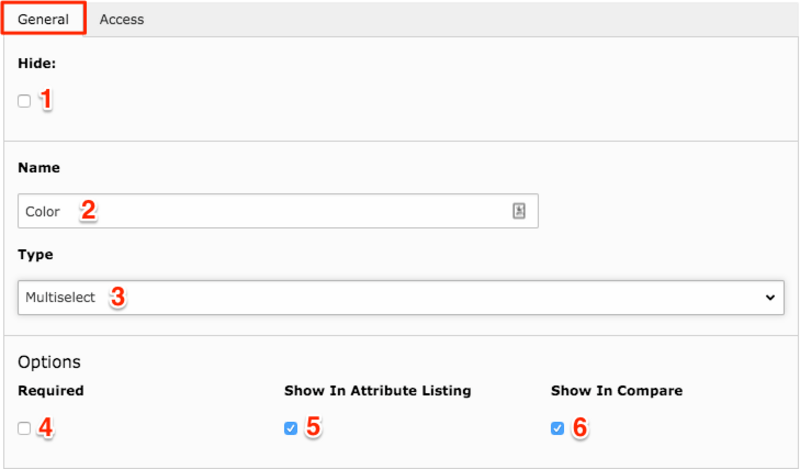Switch to the General tab
800x469 pixels.
pos(43,19)
